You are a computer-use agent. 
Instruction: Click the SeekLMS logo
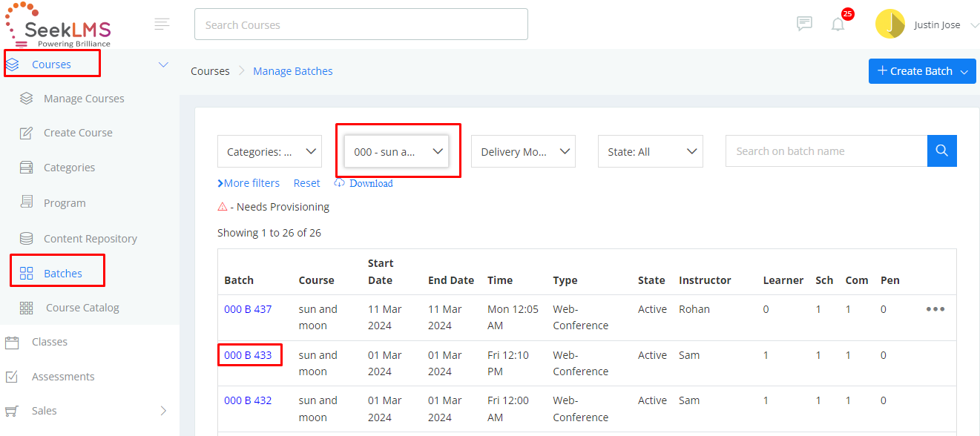point(59,24)
